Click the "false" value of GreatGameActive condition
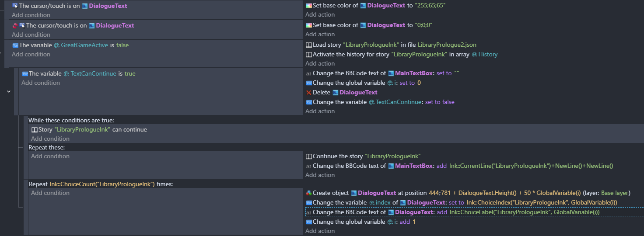This screenshot has height=236, width=644. click(x=122, y=45)
